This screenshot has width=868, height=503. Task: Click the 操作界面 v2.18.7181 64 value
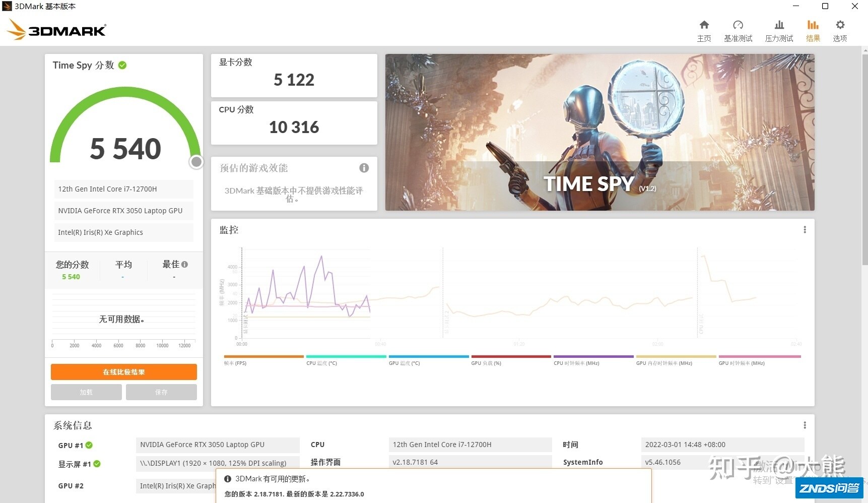[x=470, y=462]
